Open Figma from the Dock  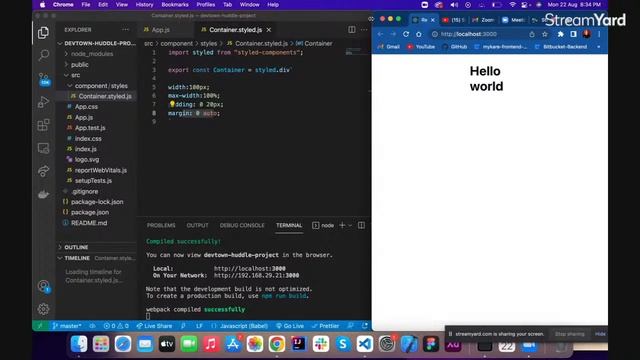pyautogui.click(x=431, y=344)
